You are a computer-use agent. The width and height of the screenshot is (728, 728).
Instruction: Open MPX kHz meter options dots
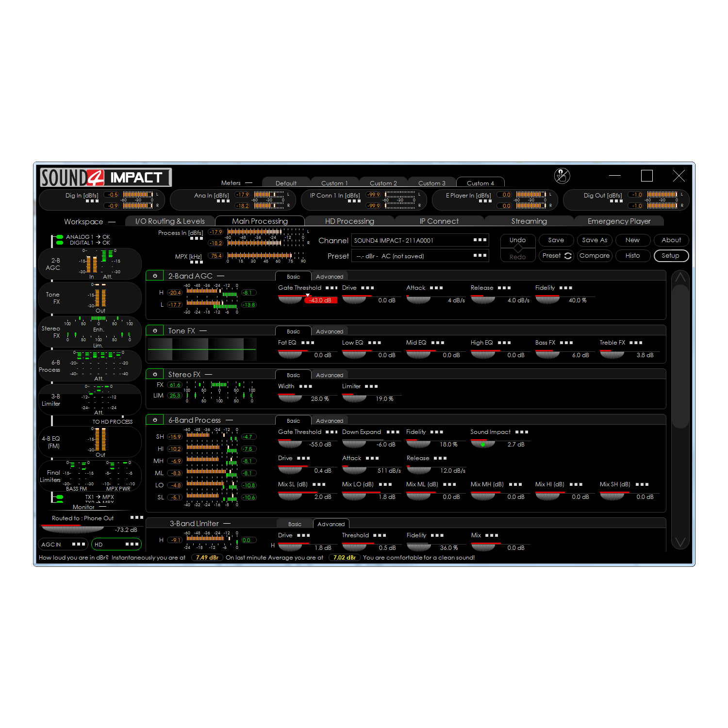point(197,262)
